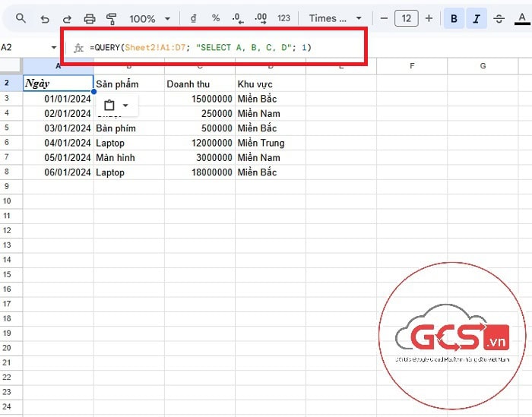Decrease font size with minus button
Screen dimensions: 532x417
click(x=384, y=18)
